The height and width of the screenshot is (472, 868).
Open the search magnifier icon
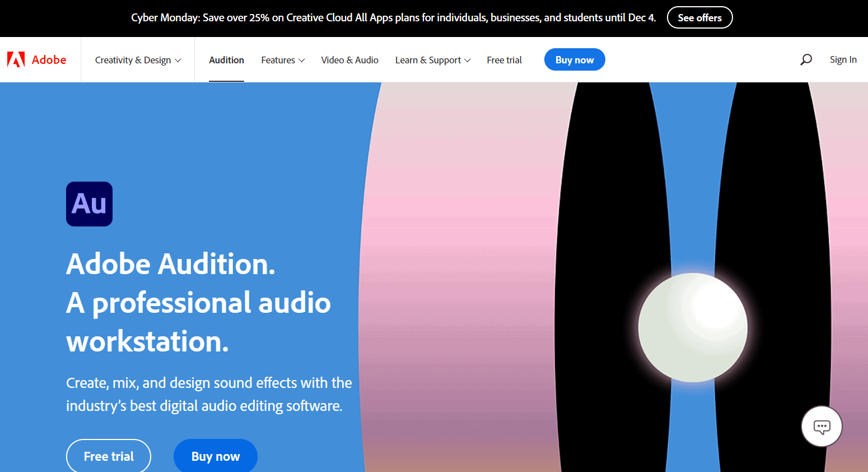click(806, 59)
